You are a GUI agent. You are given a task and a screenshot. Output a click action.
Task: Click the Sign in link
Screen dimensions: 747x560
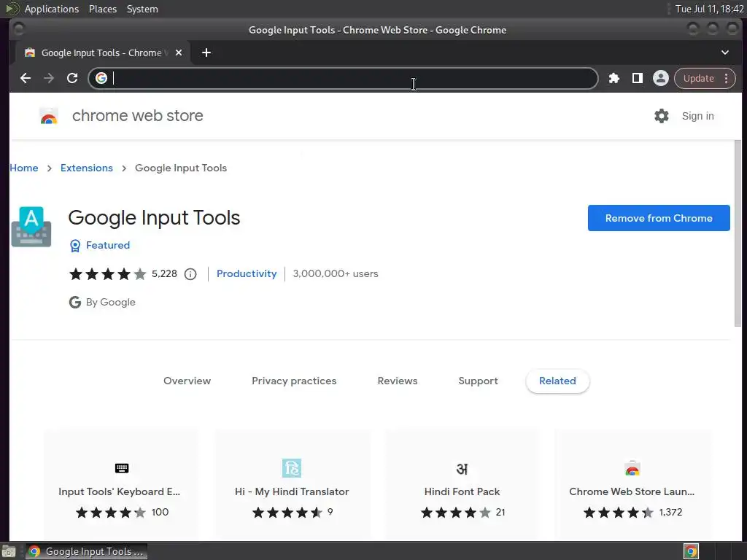(x=697, y=116)
